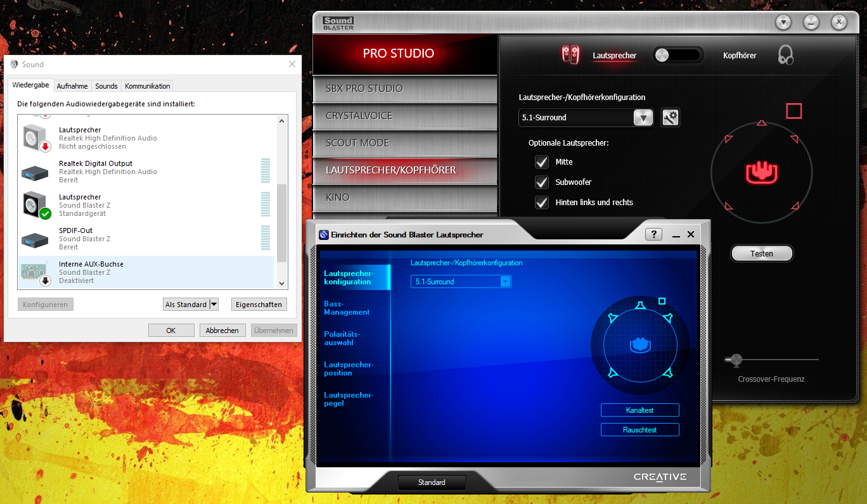Screen dimensions: 867x504
Task: Select LAUTSPRECHER/KOPFHÖRER section
Action: [x=405, y=170]
